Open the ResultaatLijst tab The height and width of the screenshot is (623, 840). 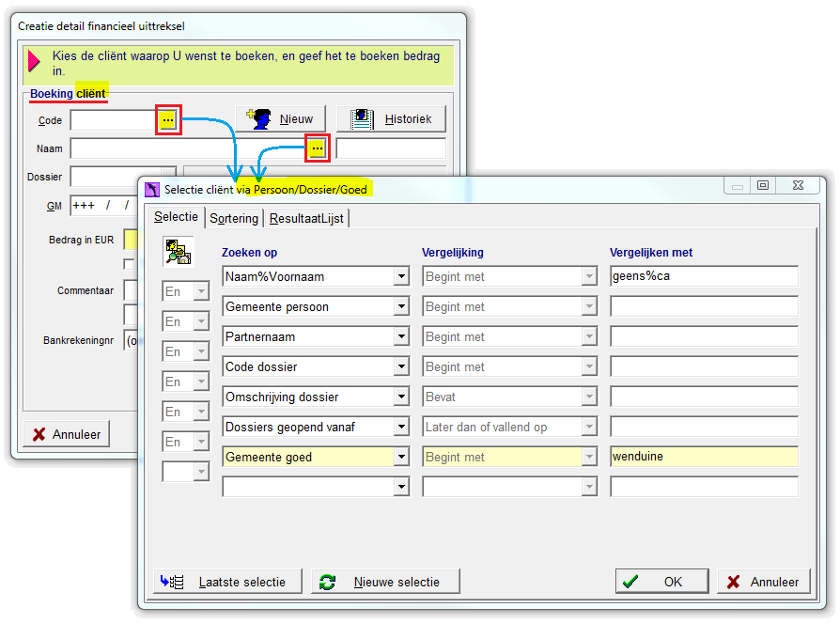[x=306, y=219]
